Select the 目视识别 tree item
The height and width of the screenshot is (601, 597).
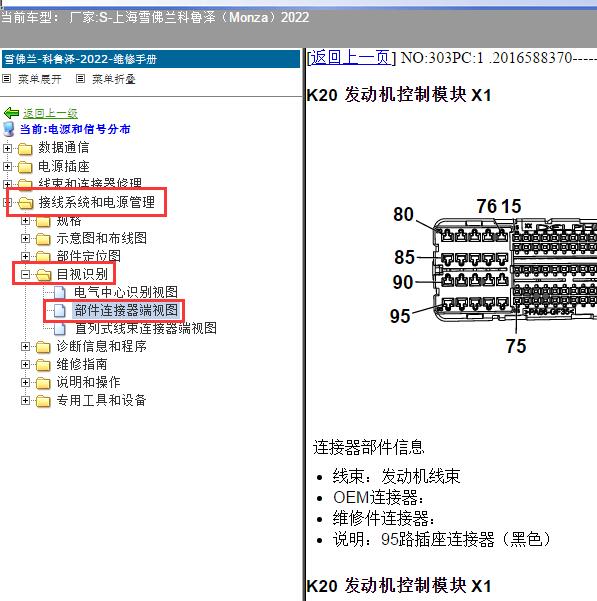[x=82, y=274]
